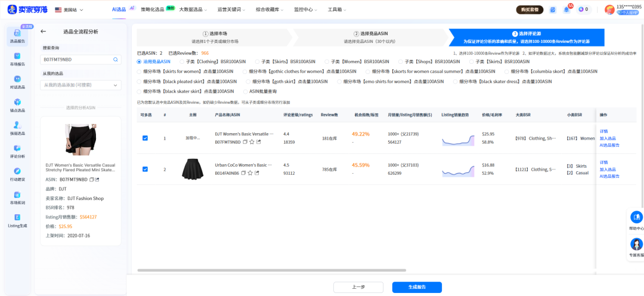Click the points coin icon showing 0
The height and width of the screenshot is (296, 644).
click(x=581, y=10)
